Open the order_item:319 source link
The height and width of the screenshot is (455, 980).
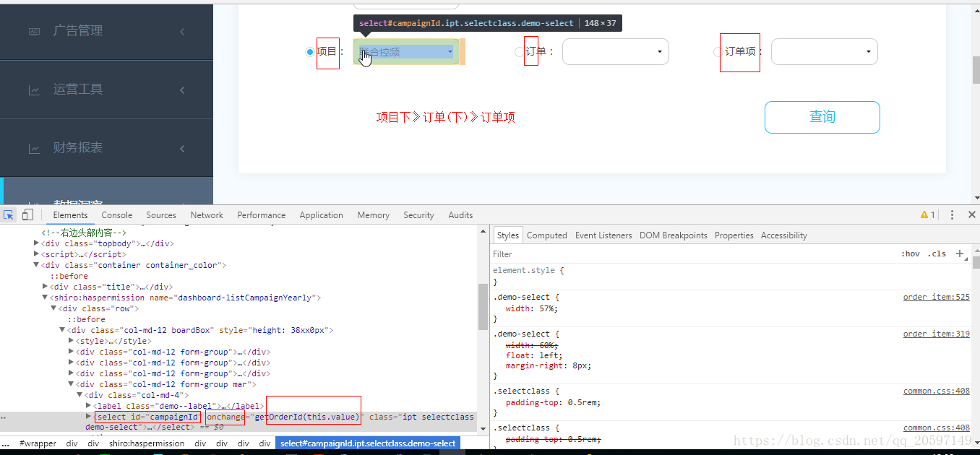point(937,334)
